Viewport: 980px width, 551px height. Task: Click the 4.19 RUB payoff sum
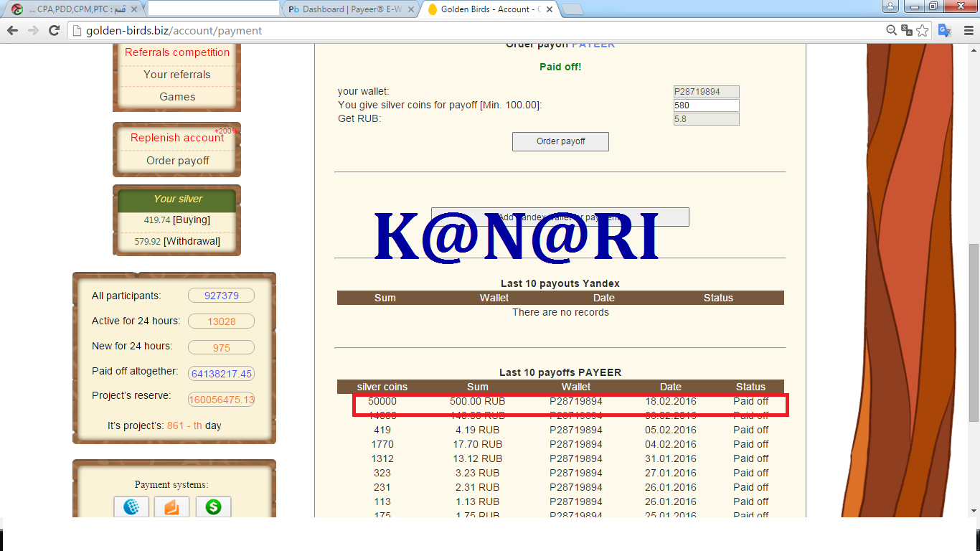coord(478,430)
